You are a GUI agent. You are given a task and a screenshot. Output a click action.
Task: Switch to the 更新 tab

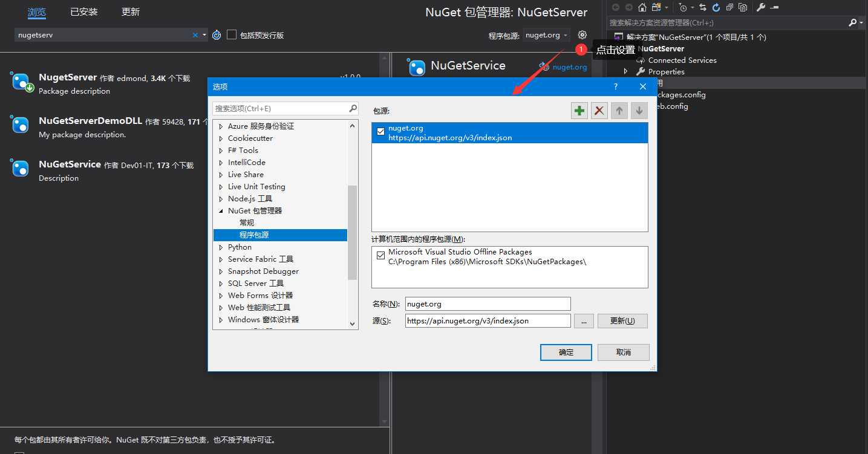131,11
